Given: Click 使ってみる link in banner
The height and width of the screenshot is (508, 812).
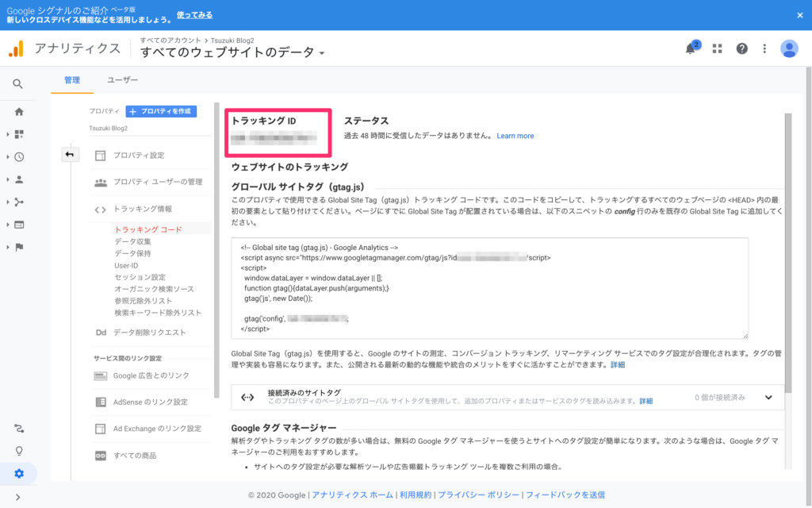Looking at the screenshot, I should point(195,15).
